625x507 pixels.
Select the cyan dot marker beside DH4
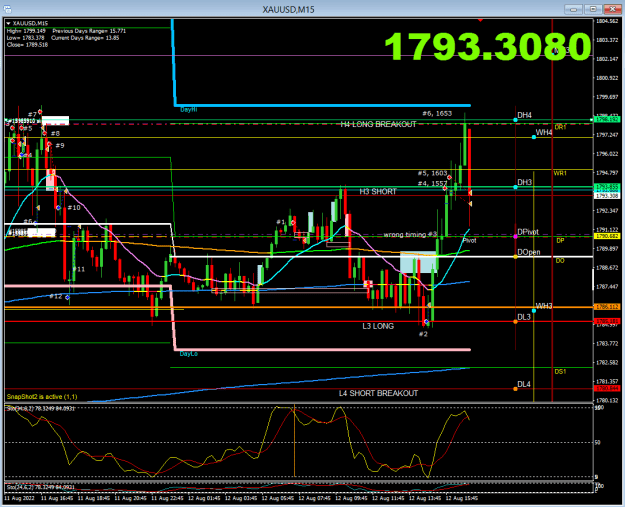coord(515,120)
